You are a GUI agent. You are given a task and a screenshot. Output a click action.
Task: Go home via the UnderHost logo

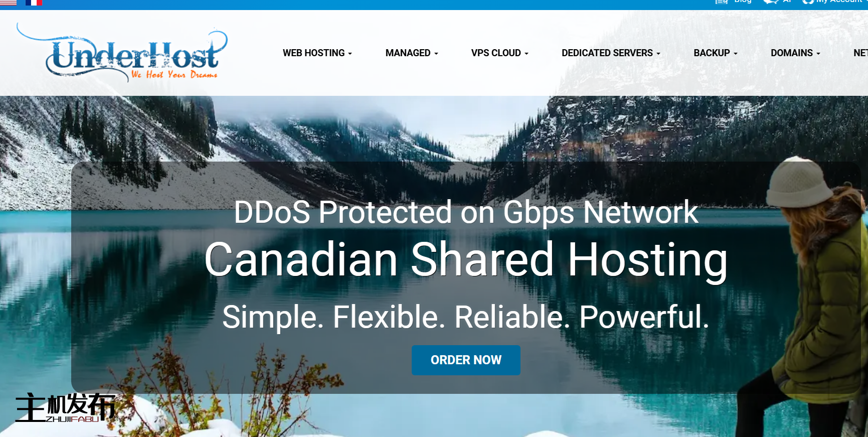tap(122, 52)
